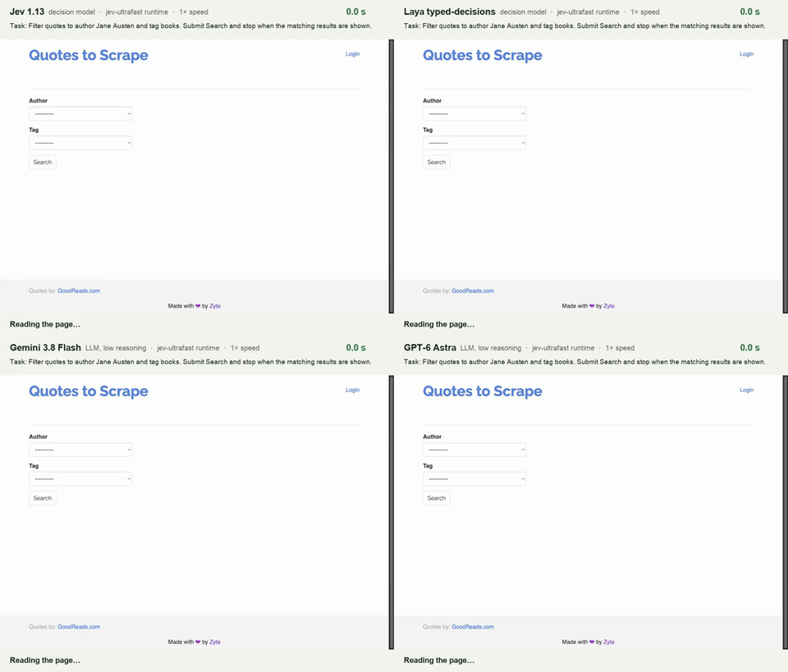Viewport: 788px width, 672px height.
Task: Click Quotes to Scrape title in GPT-6 Astra panel
Action: [483, 391]
